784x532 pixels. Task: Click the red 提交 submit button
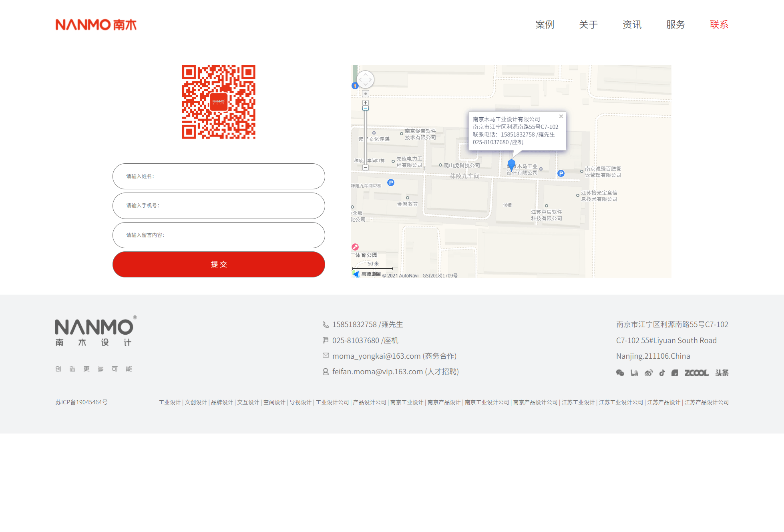[x=219, y=264]
